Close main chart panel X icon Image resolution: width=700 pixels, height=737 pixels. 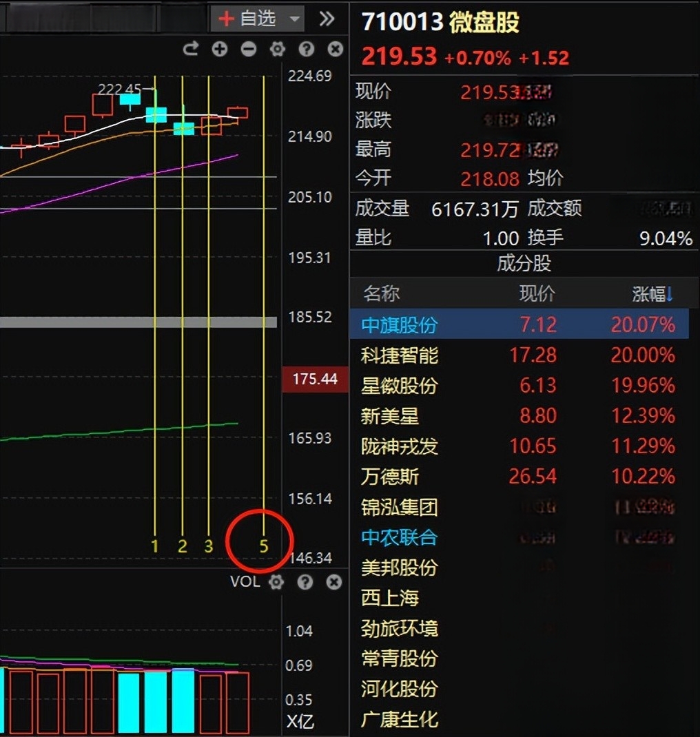[x=335, y=49]
